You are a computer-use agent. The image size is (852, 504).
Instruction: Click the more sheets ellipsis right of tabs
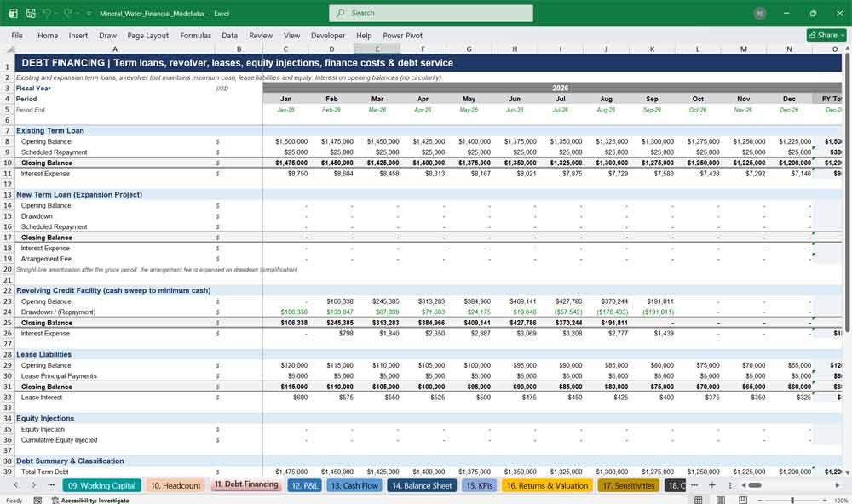[694, 485]
